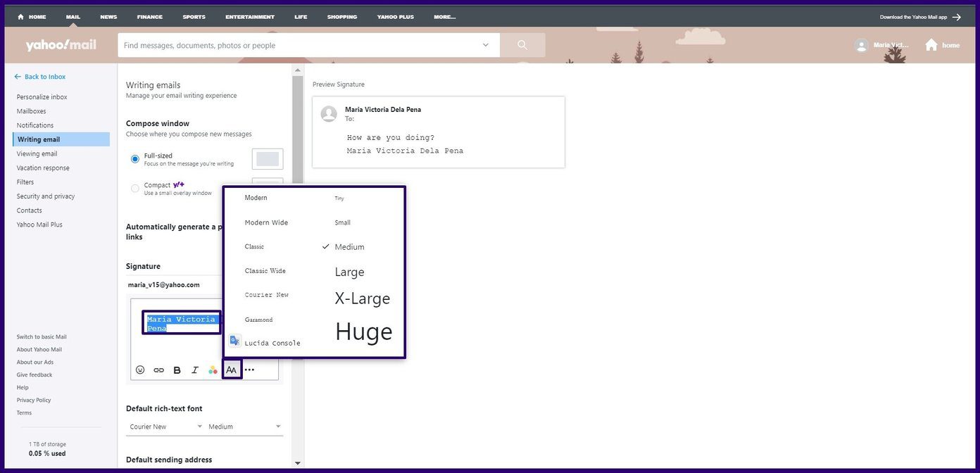Expand the search options dropdown arrow
The image size is (980, 473).
pos(485,45)
